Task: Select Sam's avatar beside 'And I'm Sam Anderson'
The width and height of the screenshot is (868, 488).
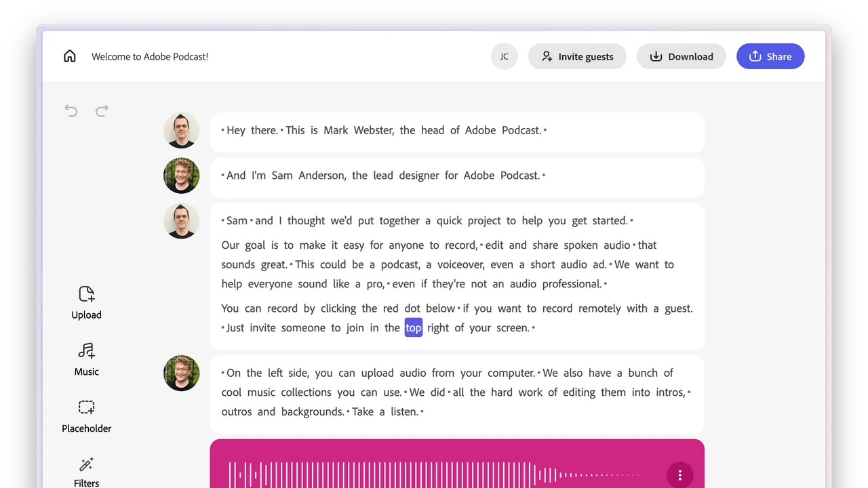Action: [x=182, y=176]
